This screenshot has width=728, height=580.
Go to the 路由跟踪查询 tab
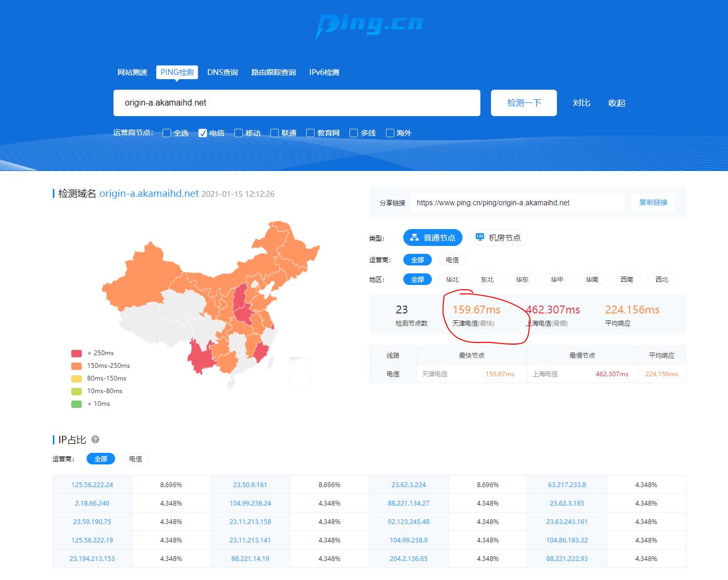click(x=273, y=72)
